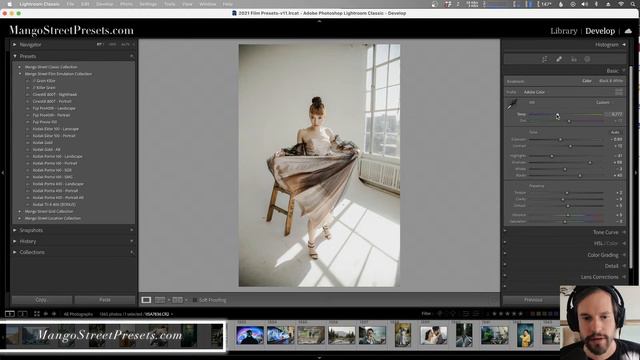The width and height of the screenshot is (640, 360).
Task: Clear history with the History panel icon
Action: [x=132, y=241]
